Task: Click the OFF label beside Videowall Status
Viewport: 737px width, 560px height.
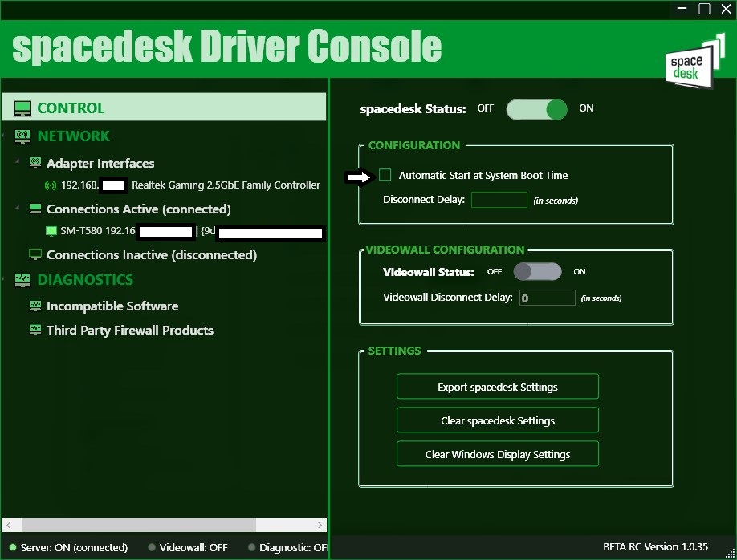Action: click(x=495, y=271)
